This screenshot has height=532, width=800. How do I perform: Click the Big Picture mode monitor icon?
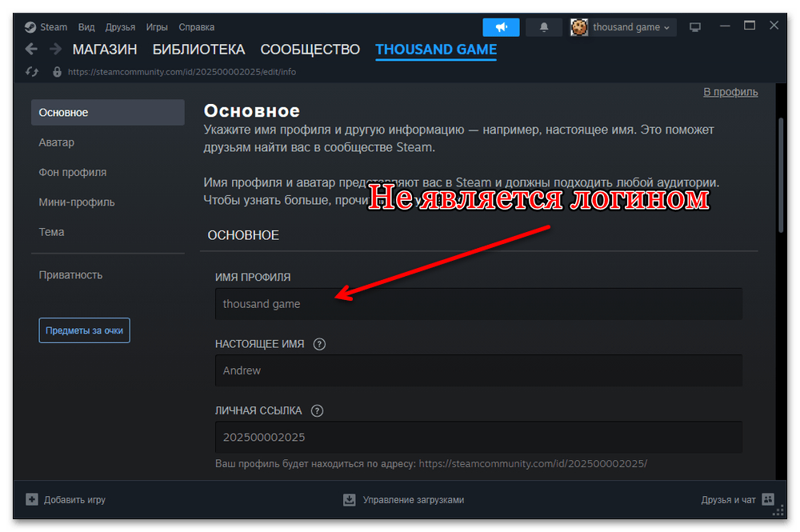695,27
